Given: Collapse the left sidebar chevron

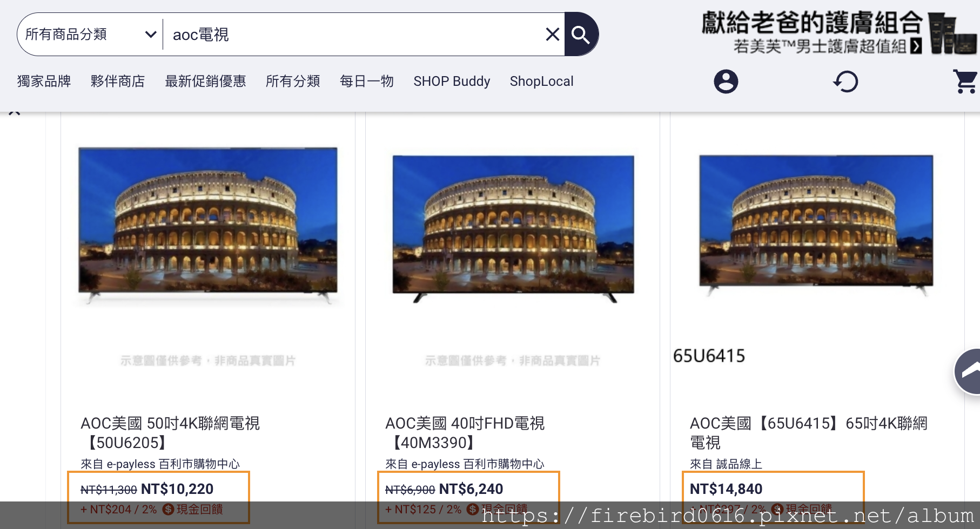Looking at the screenshot, I should 15,112.
